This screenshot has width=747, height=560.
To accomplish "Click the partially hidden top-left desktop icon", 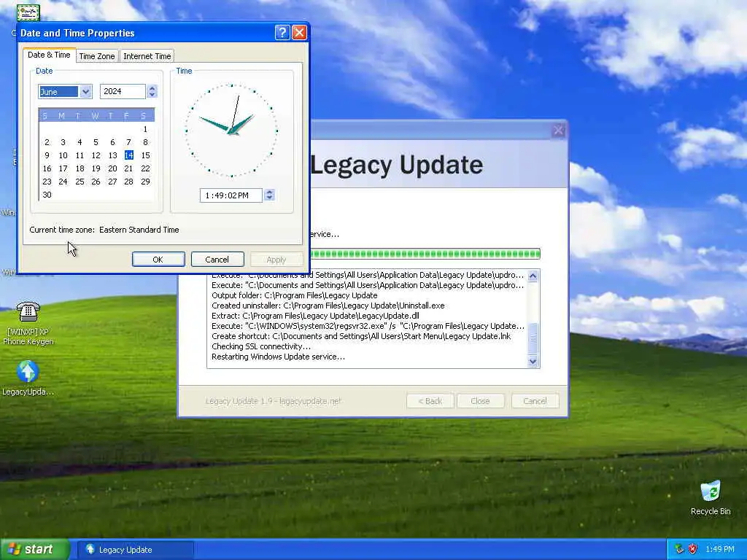I will (x=28, y=12).
